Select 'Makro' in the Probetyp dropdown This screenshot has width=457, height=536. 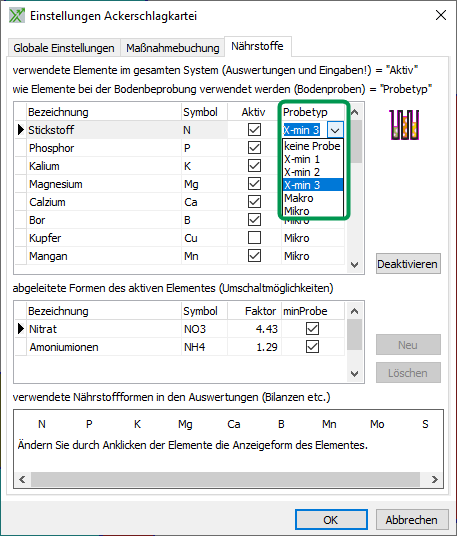(312, 198)
